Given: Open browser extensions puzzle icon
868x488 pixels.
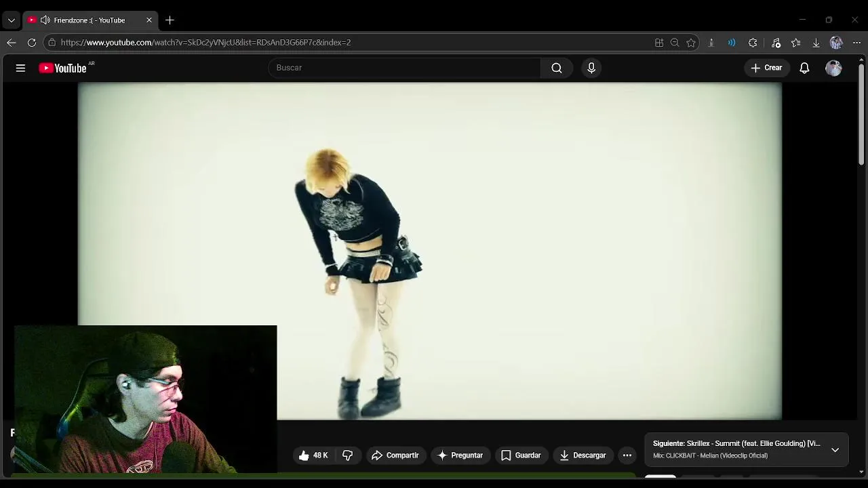Looking at the screenshot, I should click(x=753, y=43).
